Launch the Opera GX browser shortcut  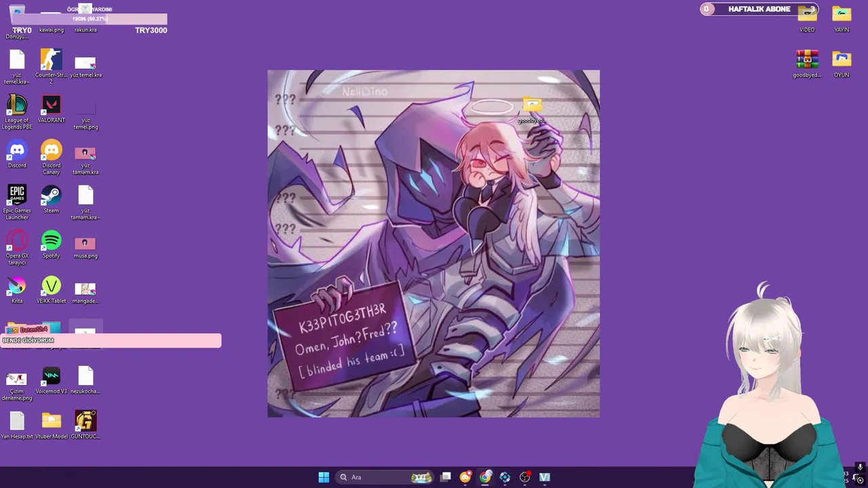(17, 247)
